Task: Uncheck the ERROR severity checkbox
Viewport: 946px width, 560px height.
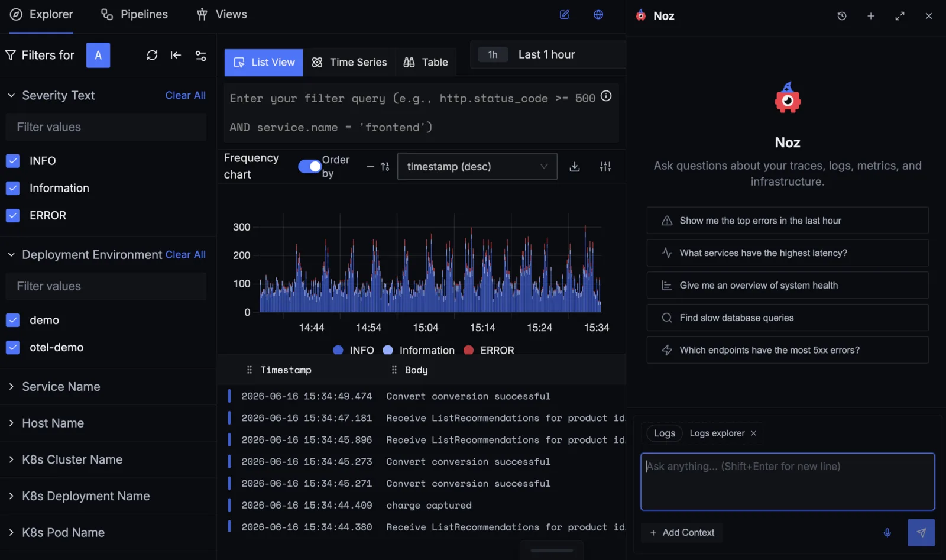Action: point(13,215)
